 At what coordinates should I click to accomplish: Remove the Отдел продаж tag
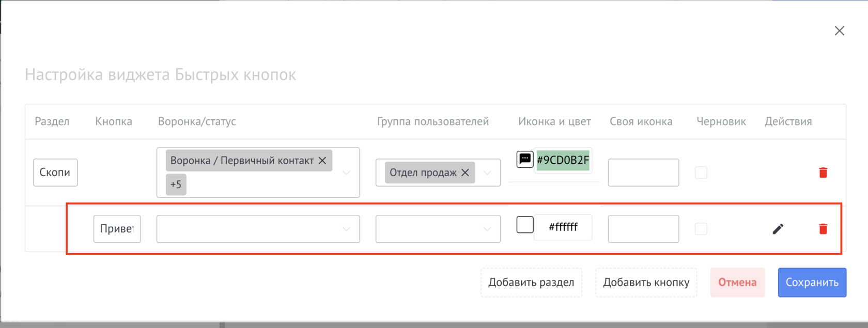tap(465, 173)
